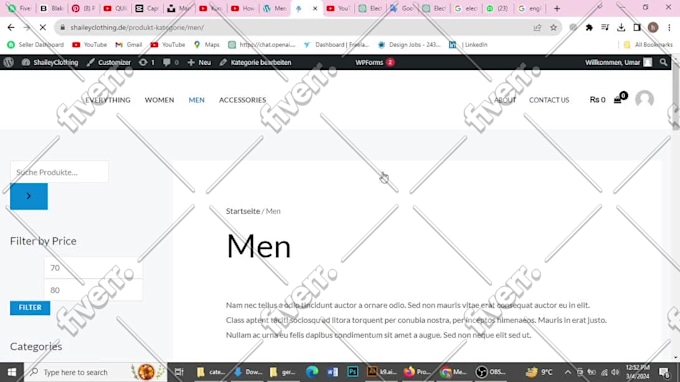Click the Rs 0 cart total
Viewport: 680px width, 382px height.
point(597,100)
